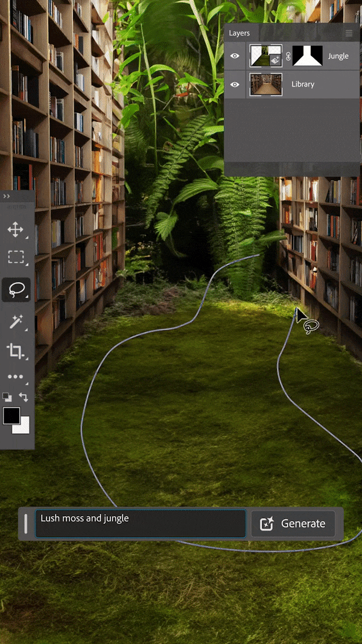Click the Jungle layer name

338,56
